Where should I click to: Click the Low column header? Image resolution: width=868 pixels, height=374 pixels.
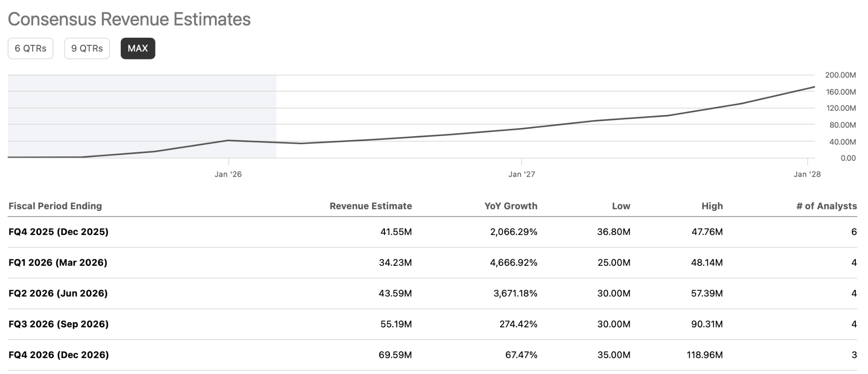click(x=621, y=206)
